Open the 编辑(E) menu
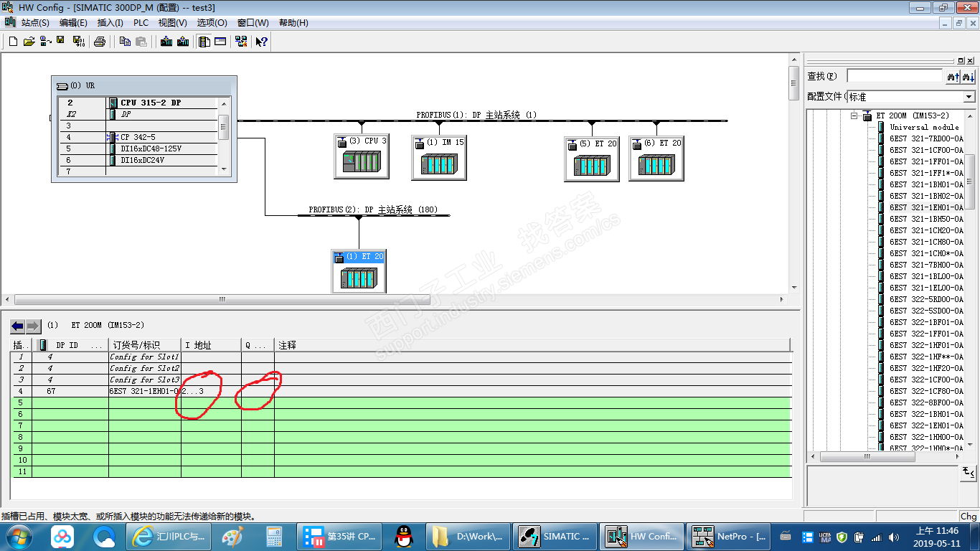 tap(73, 23)
